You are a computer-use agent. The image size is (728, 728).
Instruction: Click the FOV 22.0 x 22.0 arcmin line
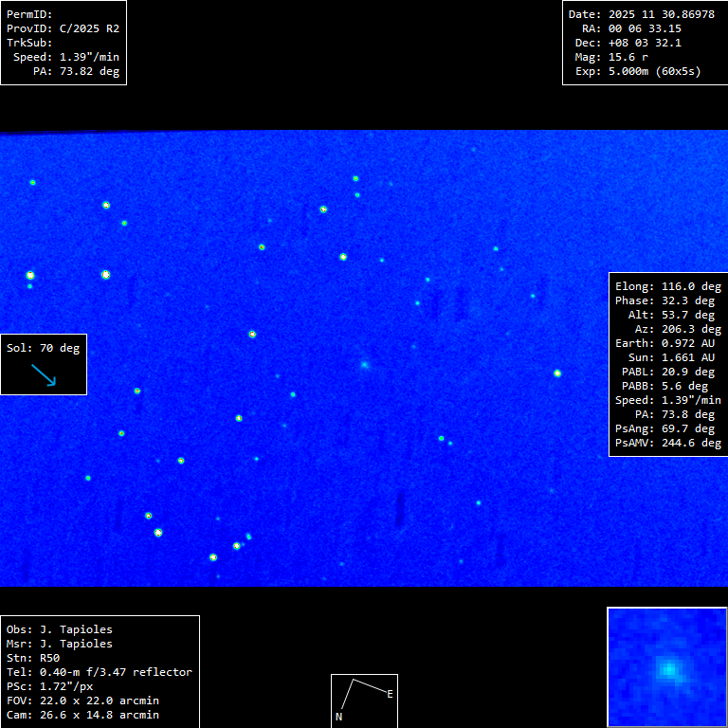pyautogui.click(x=82, y=701)
